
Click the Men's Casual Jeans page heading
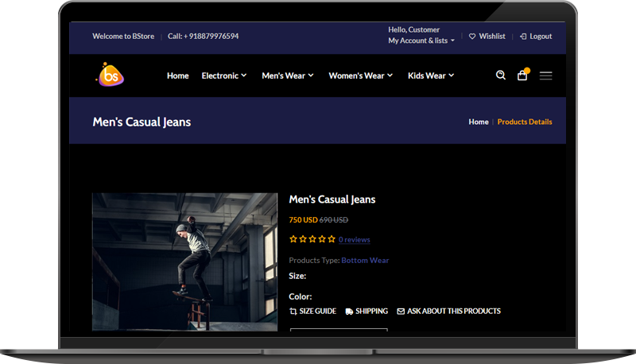(x=142, y=122)
